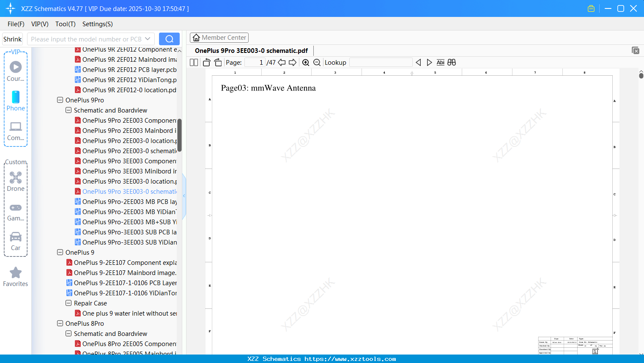Click the model number search field
The image size is (644, 363).
(x=86, y=39)
